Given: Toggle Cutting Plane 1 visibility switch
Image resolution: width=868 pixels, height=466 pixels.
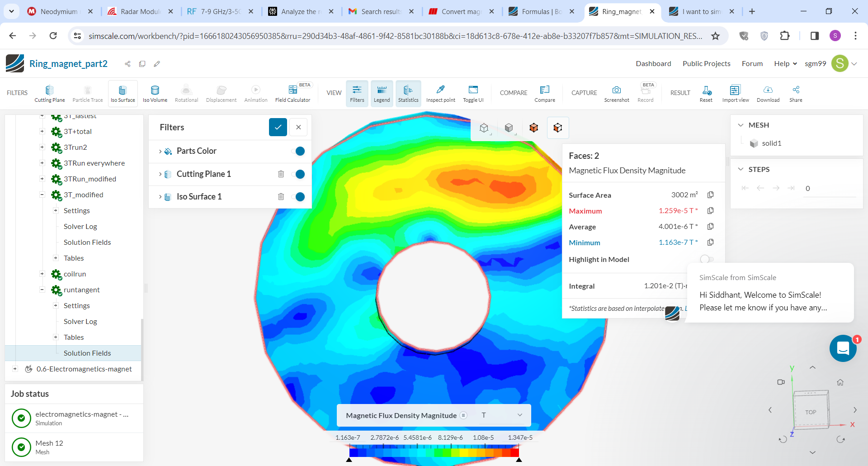Looking at the screenshot, I should point(299,174).
